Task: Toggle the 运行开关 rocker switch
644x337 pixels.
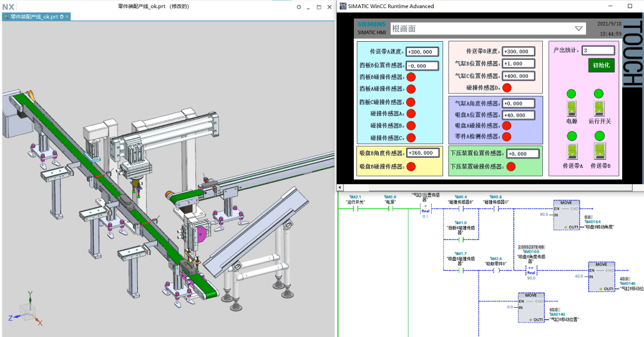Action: click(599, 109)
